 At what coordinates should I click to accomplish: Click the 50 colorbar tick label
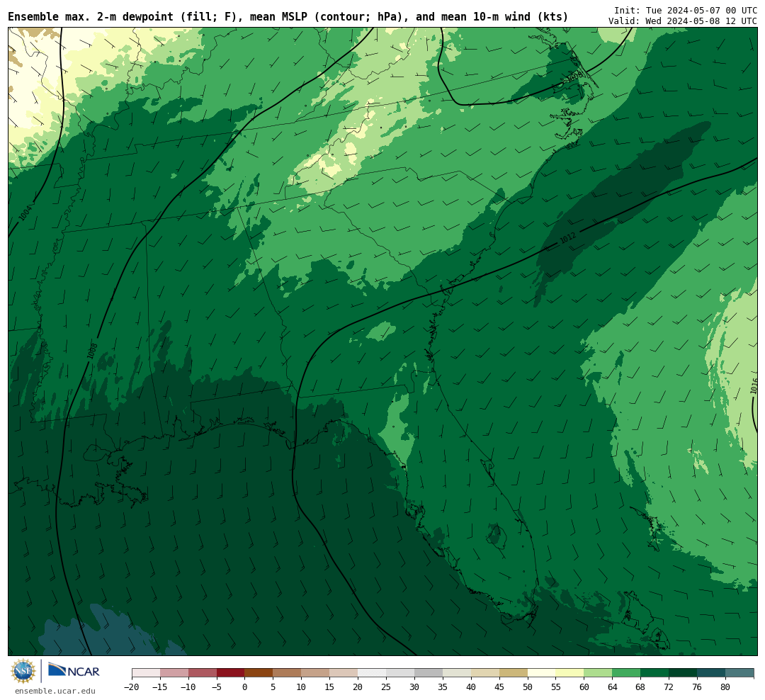pyautogui.click(x=528, y=687)
